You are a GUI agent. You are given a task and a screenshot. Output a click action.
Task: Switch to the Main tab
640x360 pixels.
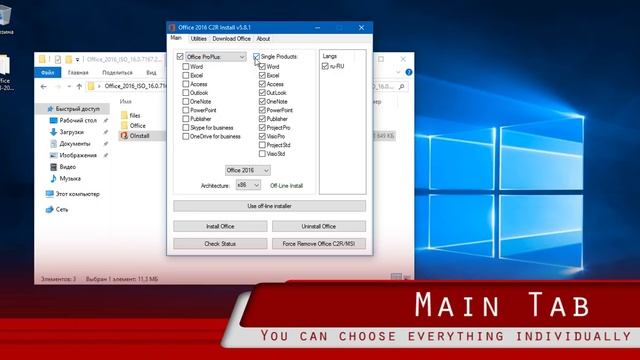pos(176,38)
